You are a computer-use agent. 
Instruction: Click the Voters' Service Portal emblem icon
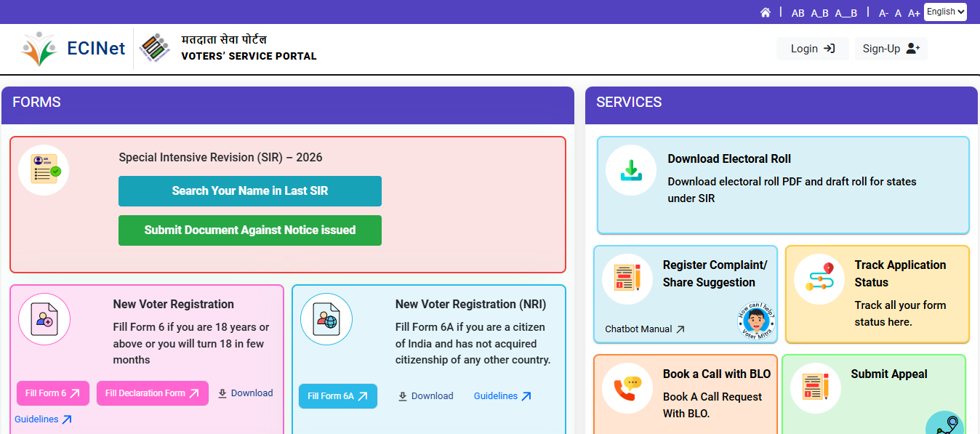[x=154, y=47]
